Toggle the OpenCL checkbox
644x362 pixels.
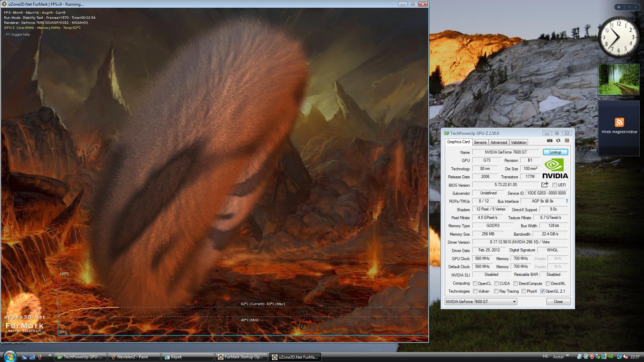point(475,284)
